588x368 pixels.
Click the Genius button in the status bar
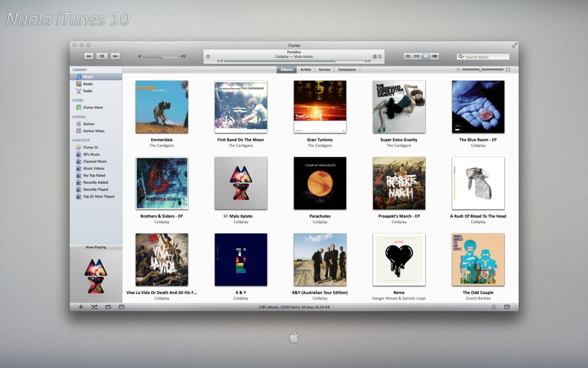tap(493, 307)
